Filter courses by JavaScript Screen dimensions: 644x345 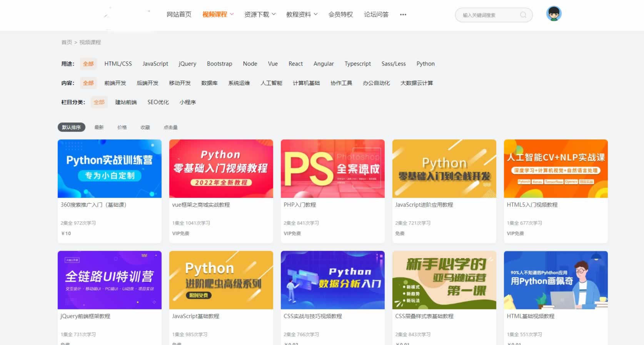coord(155,64)
